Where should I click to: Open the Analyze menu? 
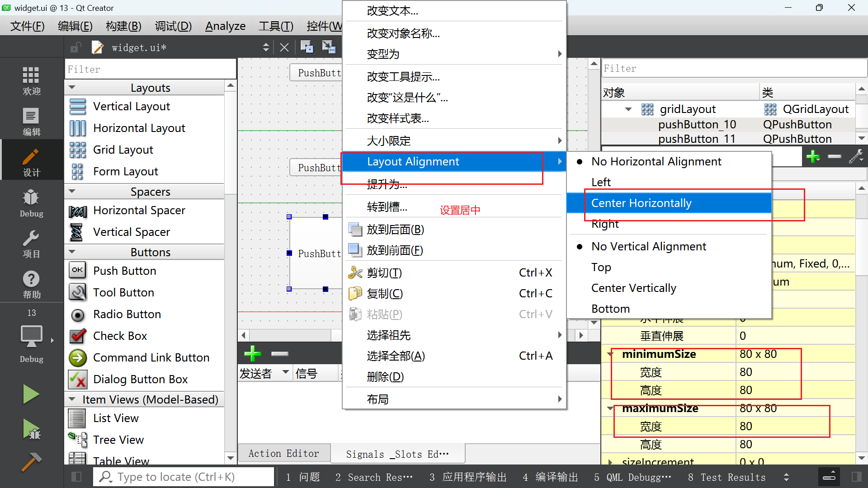click(225, 26)
